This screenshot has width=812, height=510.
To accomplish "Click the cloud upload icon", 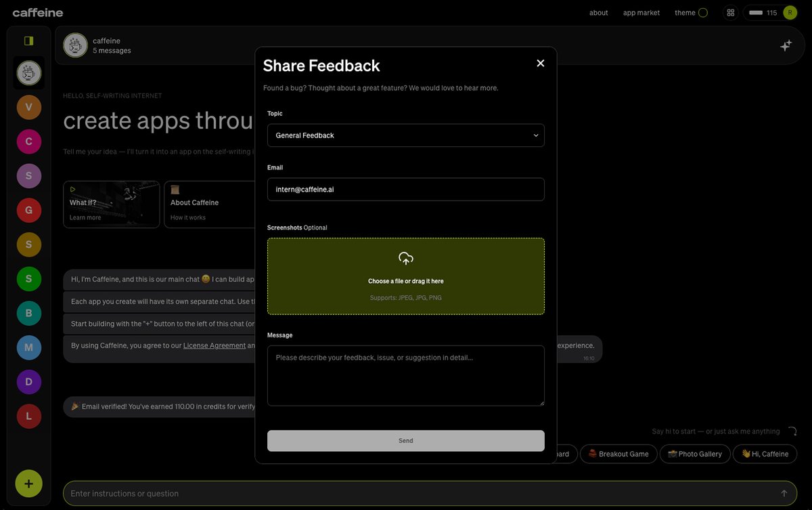I will click(406, 258).
